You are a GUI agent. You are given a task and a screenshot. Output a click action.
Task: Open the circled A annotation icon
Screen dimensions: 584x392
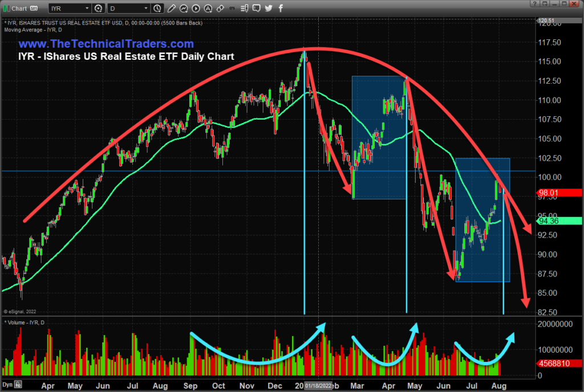[208, 8]
